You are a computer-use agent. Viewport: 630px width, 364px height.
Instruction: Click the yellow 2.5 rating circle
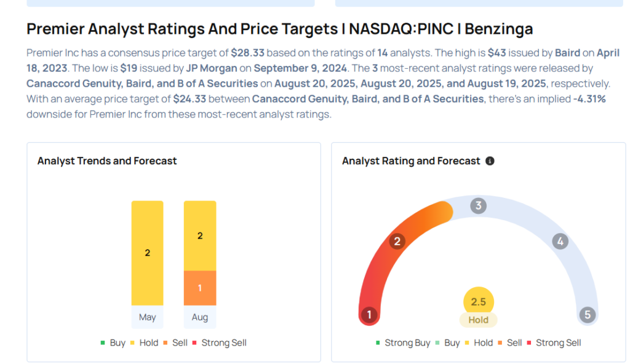(479, 301)
